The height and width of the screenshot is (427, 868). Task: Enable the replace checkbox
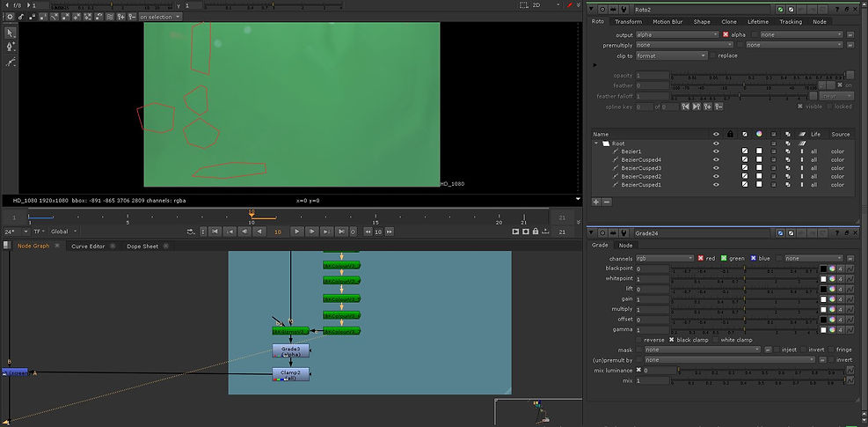click(713, 55)
